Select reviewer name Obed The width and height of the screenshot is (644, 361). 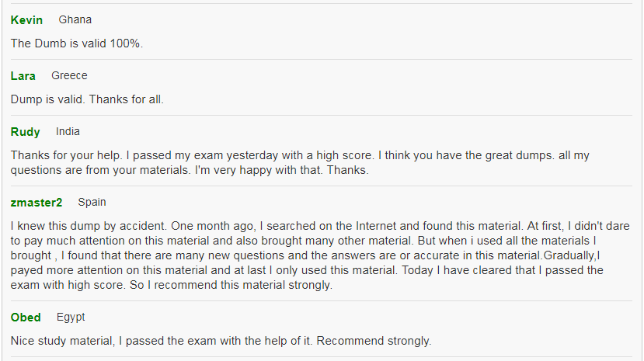[x=26, y=318]
